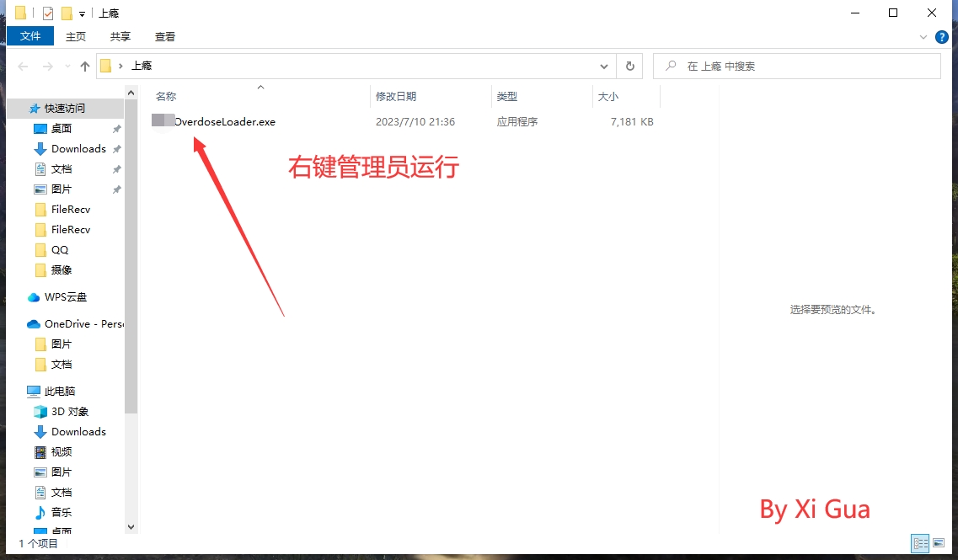Open the 文件 menu tab
The image size is (958, 560).
(30, 36)
